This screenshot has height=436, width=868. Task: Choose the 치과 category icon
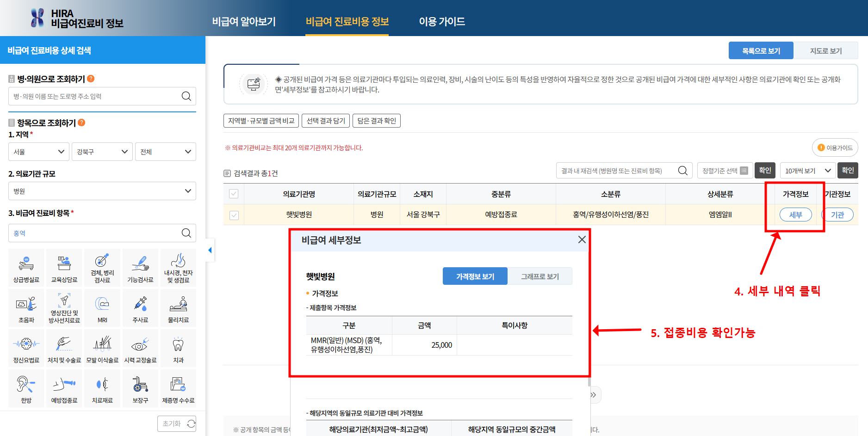(x=178, y=348)
